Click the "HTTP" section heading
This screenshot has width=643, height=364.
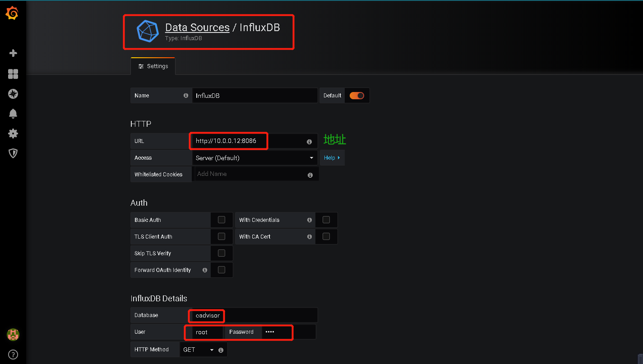click(141, 124)
